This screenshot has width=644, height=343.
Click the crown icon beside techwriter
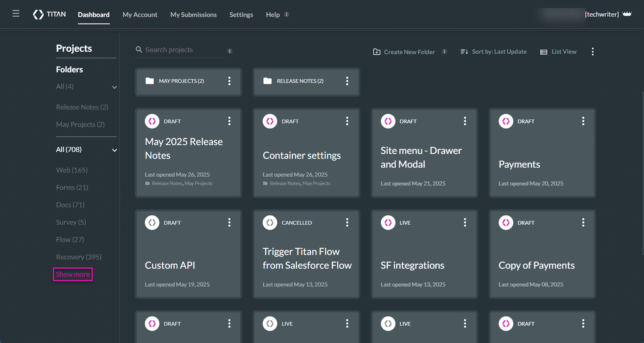point(627,14)
